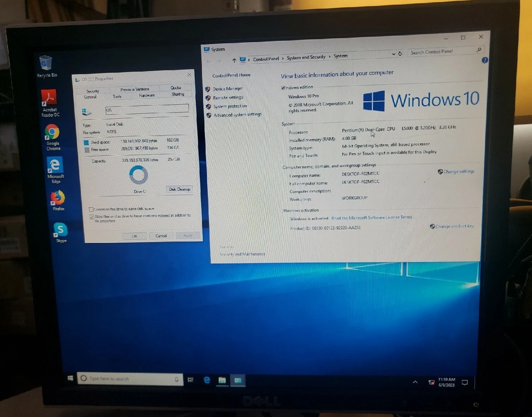Open the Action Center notification icon

click(465, 382)
